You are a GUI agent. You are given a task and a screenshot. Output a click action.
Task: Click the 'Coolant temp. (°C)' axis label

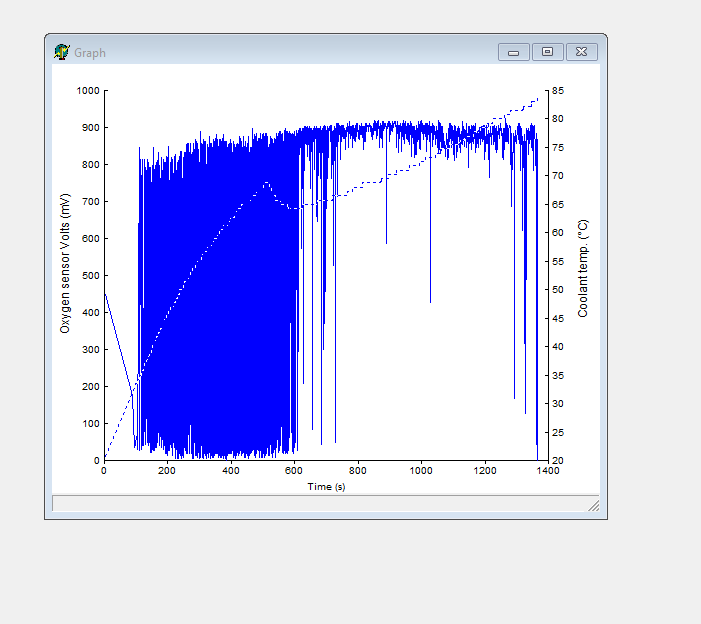pyautogui.click(x=583, y=268)
